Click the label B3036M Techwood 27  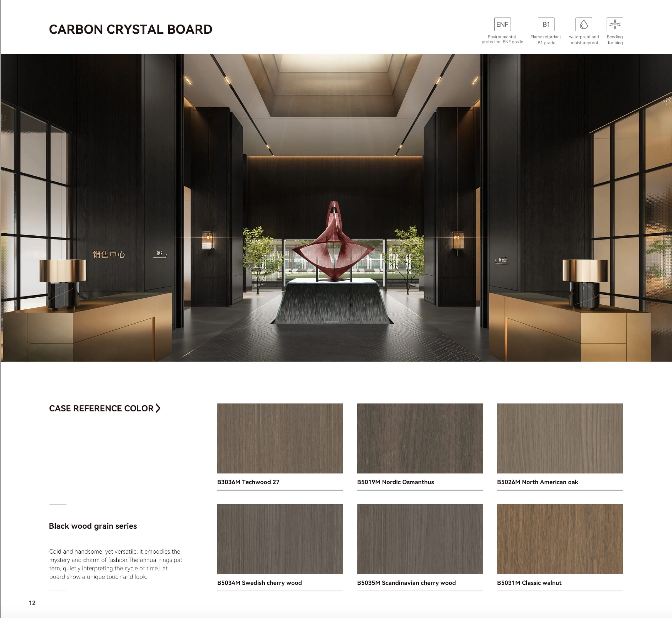pyautogui.click(x=248, y=482)
